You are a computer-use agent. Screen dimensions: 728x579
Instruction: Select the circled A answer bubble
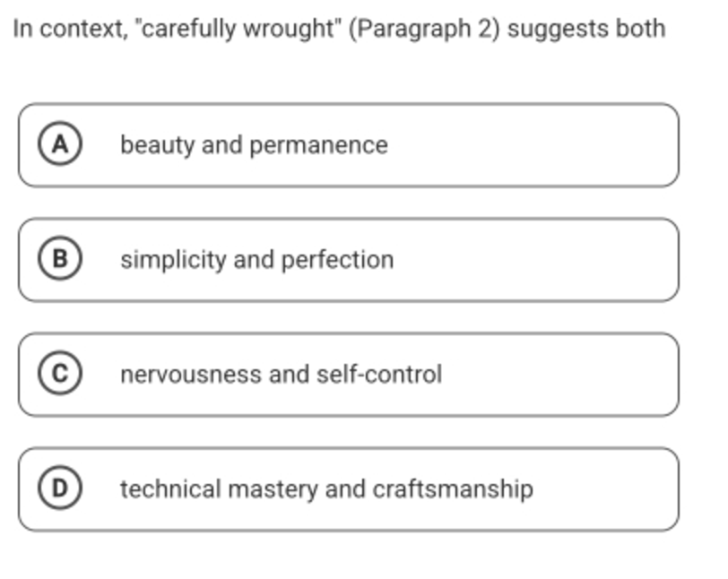(60, 144)
